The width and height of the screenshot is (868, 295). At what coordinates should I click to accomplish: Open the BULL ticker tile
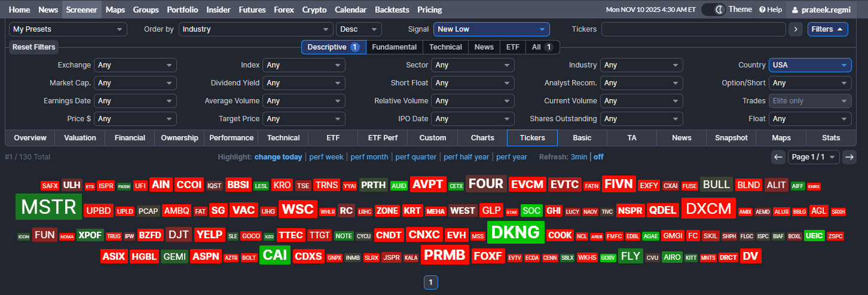click(716, 185)
